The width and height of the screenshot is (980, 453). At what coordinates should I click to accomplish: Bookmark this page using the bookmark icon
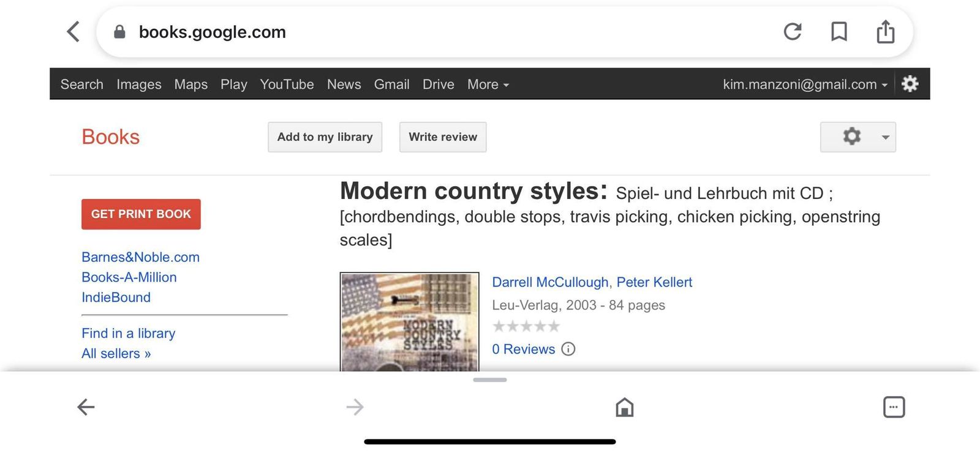tap(839, 32)
